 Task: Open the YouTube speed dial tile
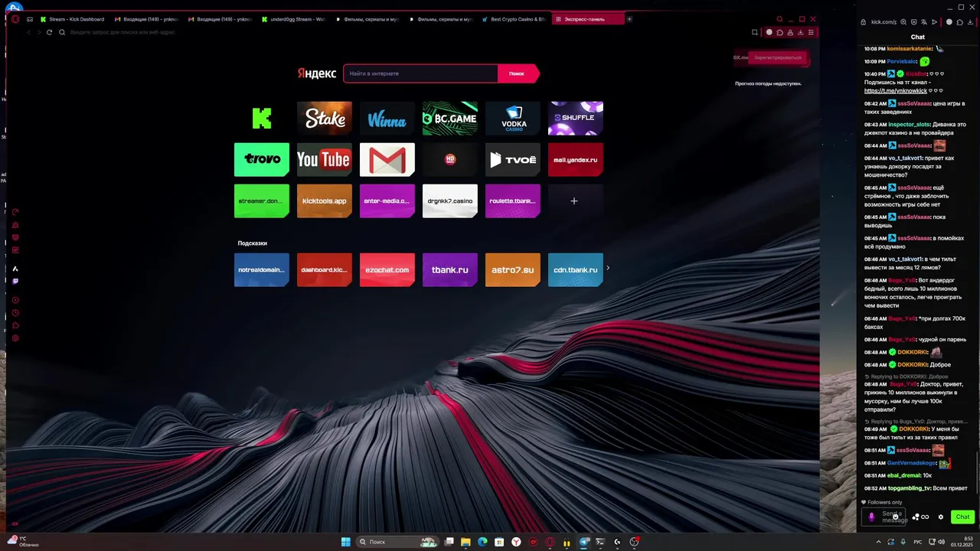pyautogui.click(x=325, y=159)
